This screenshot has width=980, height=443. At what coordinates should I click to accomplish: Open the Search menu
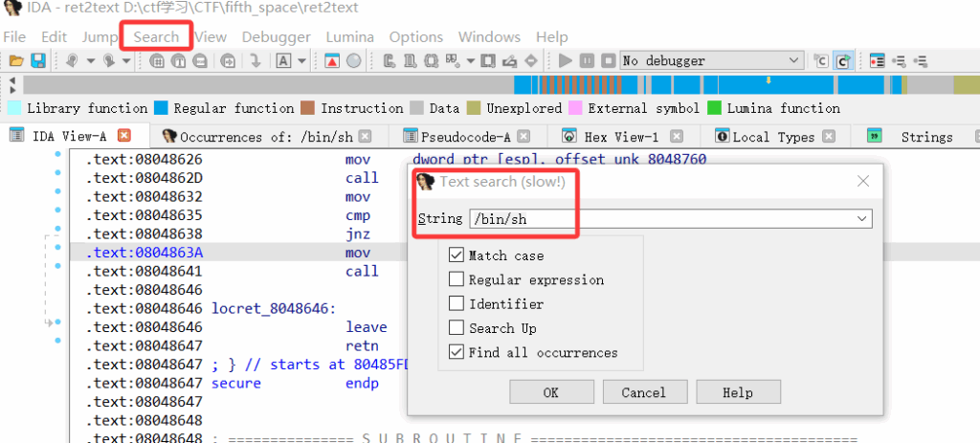point(156,37)
